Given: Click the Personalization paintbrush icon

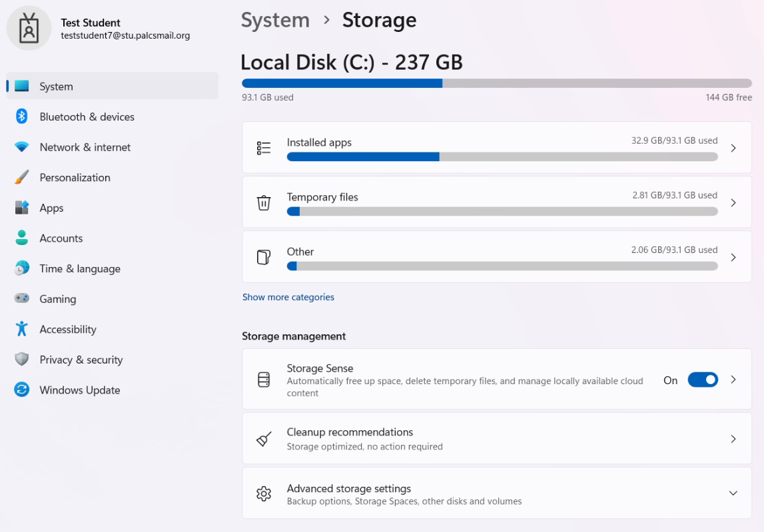Looking at the screenshot, I should [x=21, y=177].
